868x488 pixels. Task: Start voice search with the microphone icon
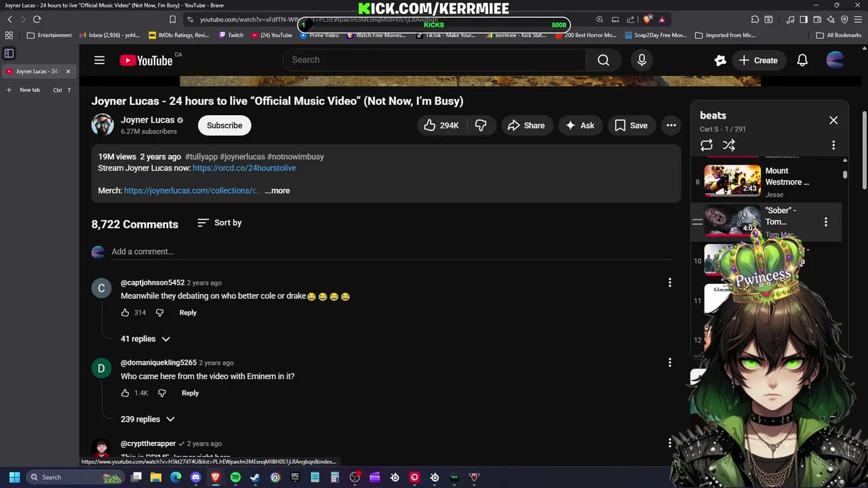tap(642, 60)
